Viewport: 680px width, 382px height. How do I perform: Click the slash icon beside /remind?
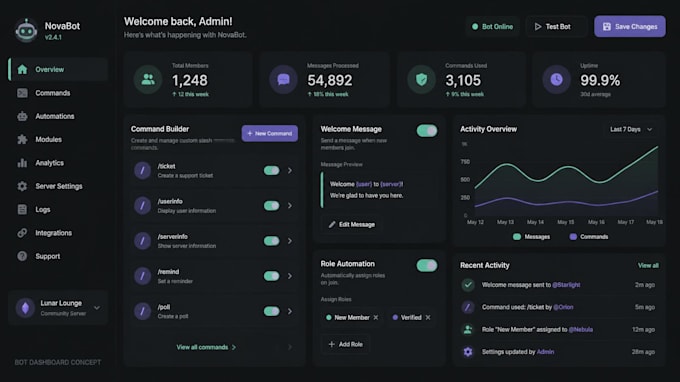click(142, 276)
